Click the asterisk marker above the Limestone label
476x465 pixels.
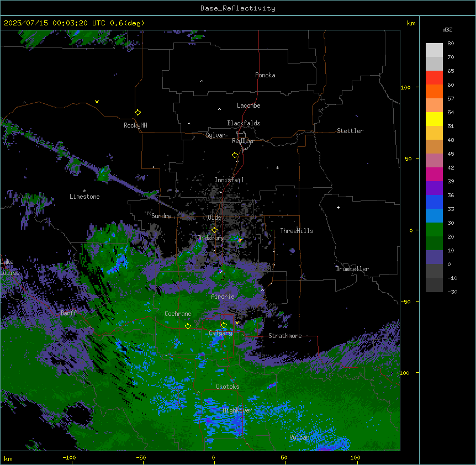pyautogui.click(x=84, y=191)
